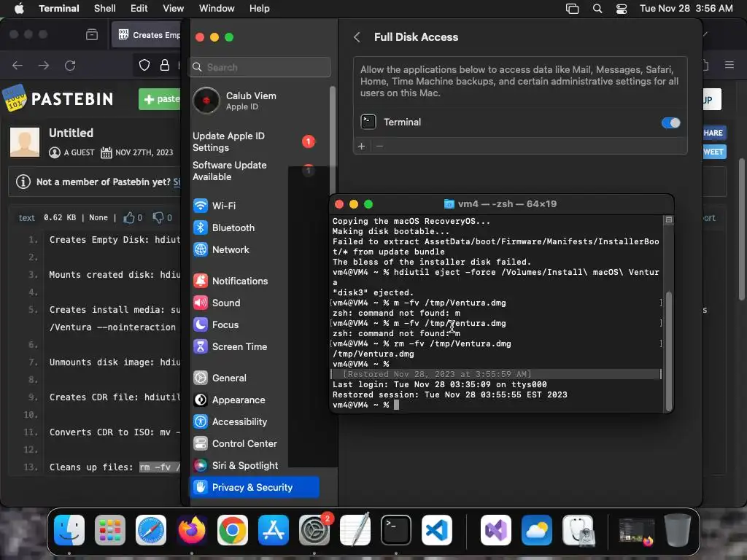Open Stage Manager menu bar icon
The image size is (747, 560).
pos(572,8)
